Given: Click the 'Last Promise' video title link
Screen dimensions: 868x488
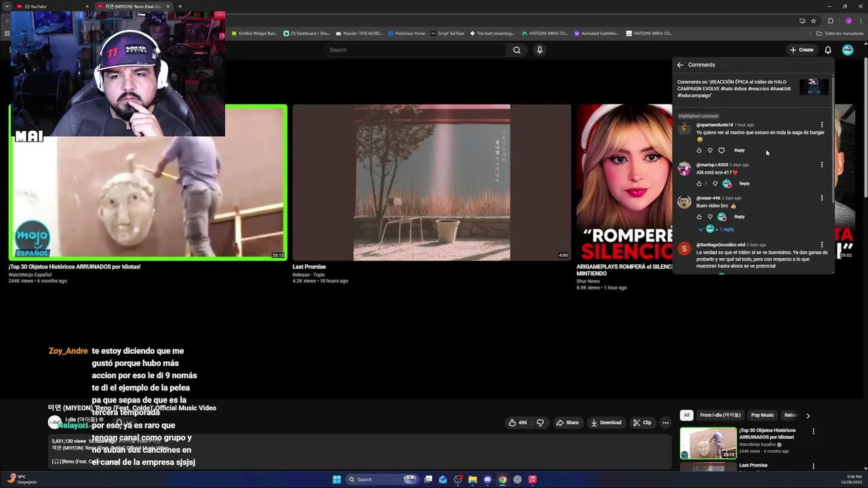Looking at the screenshot, I should [309, 267].
